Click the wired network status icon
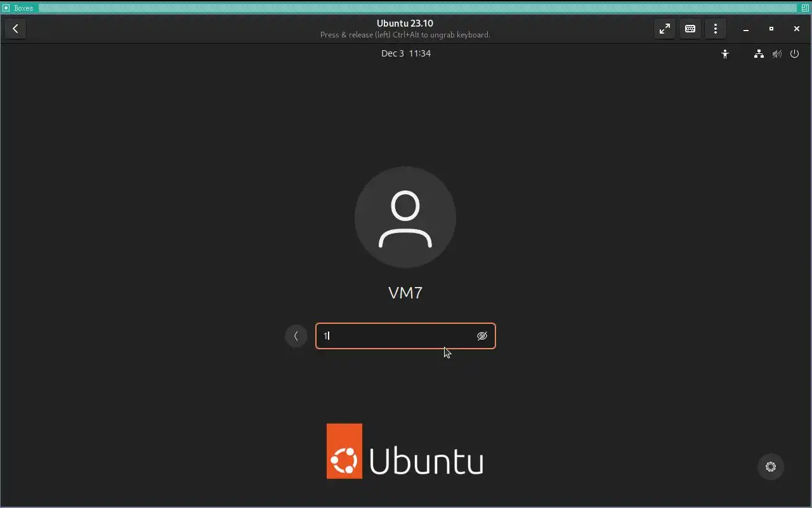Viewport: 812px width, 508px height. pos(759,54)
